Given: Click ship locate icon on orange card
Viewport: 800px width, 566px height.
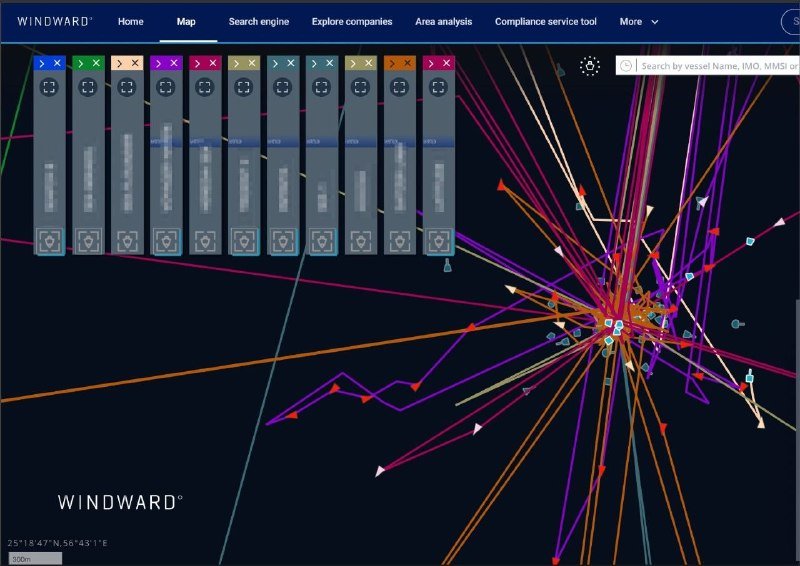Looking at the screenshot, I should coord(399,241).
